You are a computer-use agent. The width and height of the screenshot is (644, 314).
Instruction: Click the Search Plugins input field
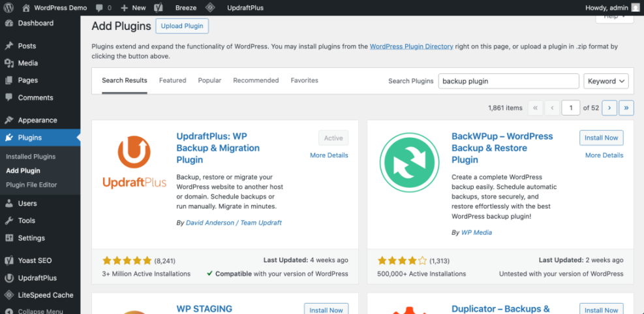[509, 82]
